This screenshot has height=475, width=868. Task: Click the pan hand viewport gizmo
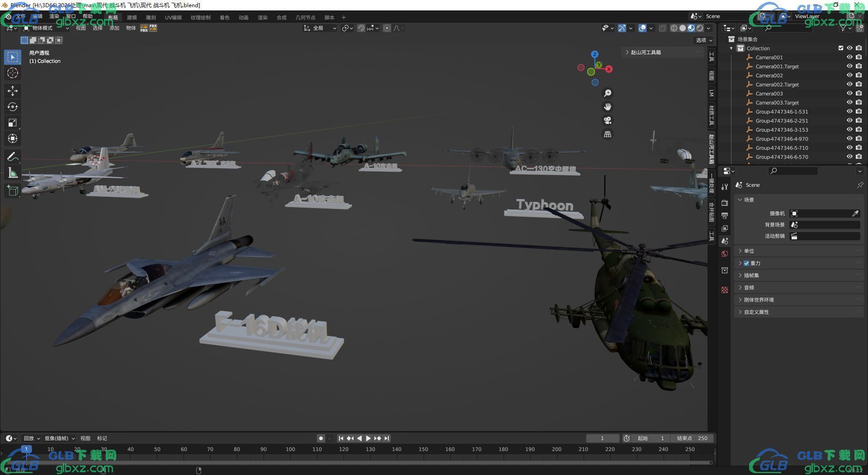[608, 107]
